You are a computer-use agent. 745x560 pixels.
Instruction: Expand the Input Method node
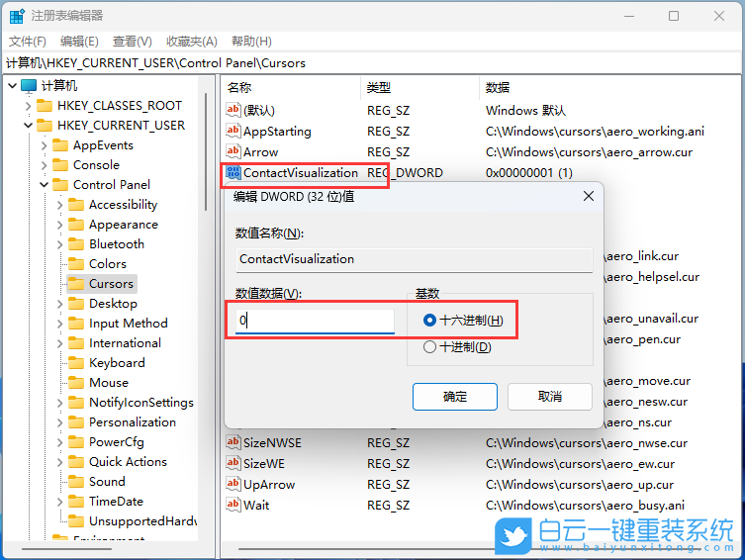(59, 324)
